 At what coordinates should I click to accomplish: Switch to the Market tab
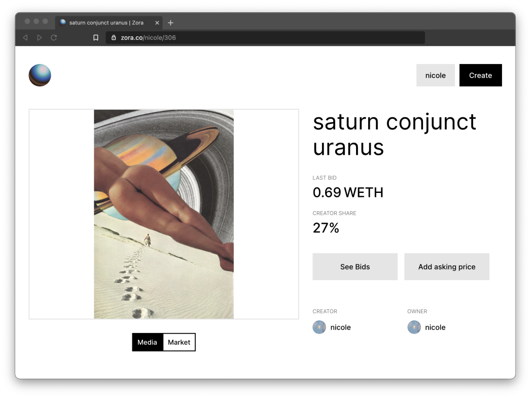click(179, 342)
